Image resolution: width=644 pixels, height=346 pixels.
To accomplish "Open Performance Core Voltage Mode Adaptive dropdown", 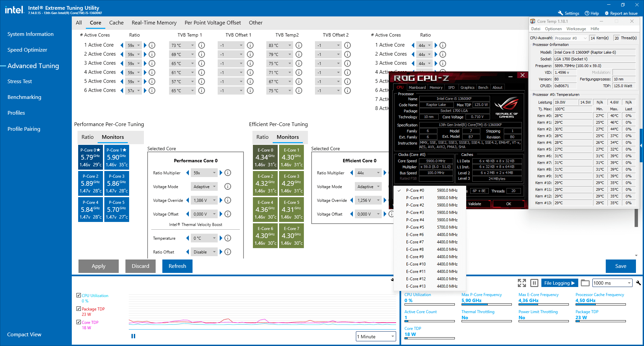I will (x=204, y=187).
